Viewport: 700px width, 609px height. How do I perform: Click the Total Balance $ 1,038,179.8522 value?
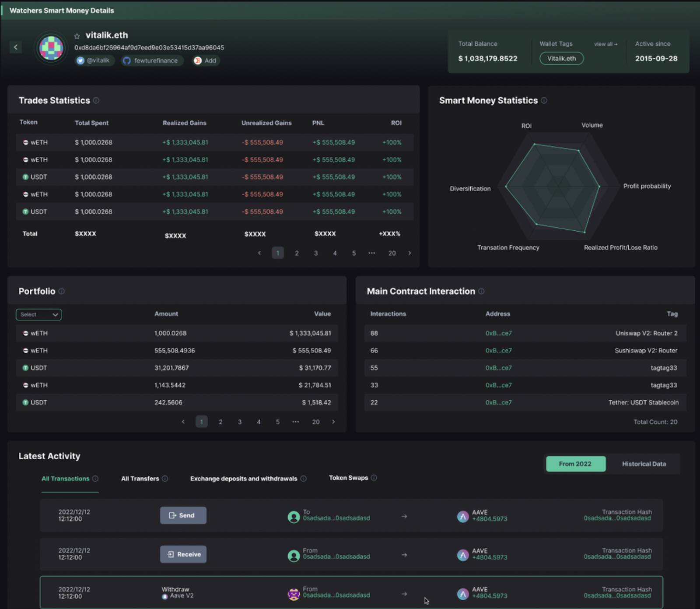tap(488, 59)
